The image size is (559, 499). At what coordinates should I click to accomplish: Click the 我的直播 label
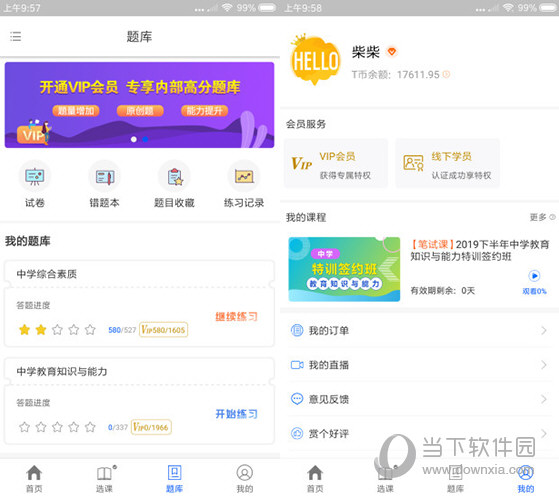pos(329,365)
